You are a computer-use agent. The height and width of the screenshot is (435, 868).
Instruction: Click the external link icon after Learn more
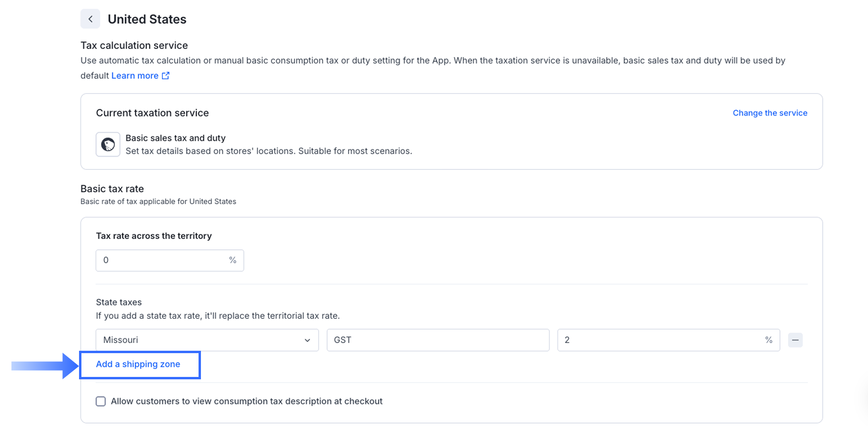coord(166,76)
